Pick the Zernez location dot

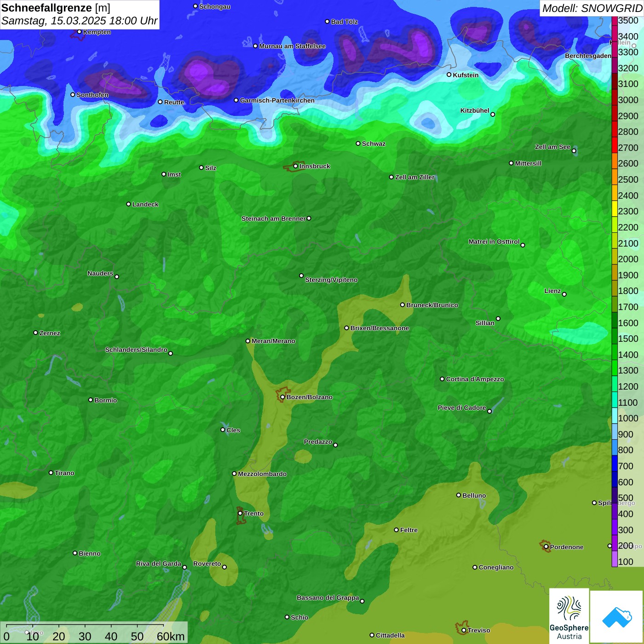point(35,333)
